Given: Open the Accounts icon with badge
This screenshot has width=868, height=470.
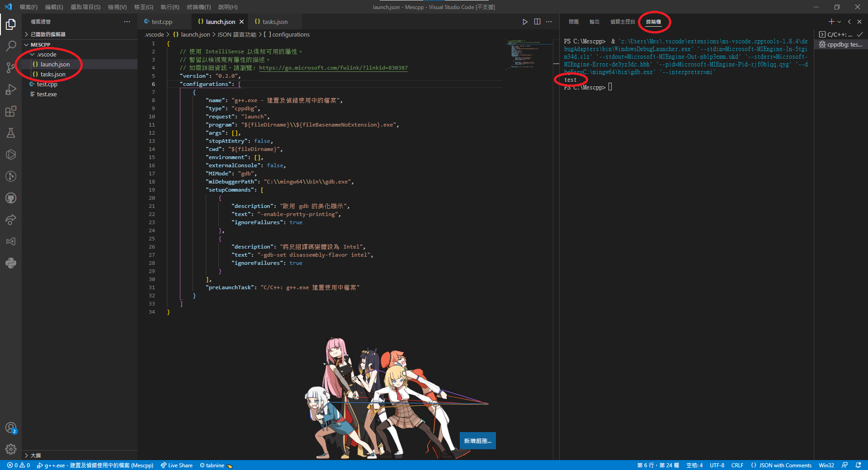Looking at the screenshot, I should [11, 428].
